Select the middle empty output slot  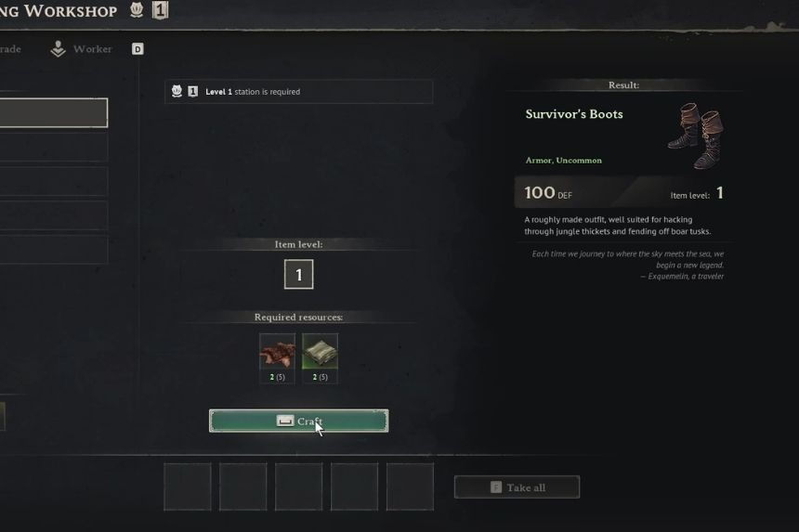click(x=298, y=487)
